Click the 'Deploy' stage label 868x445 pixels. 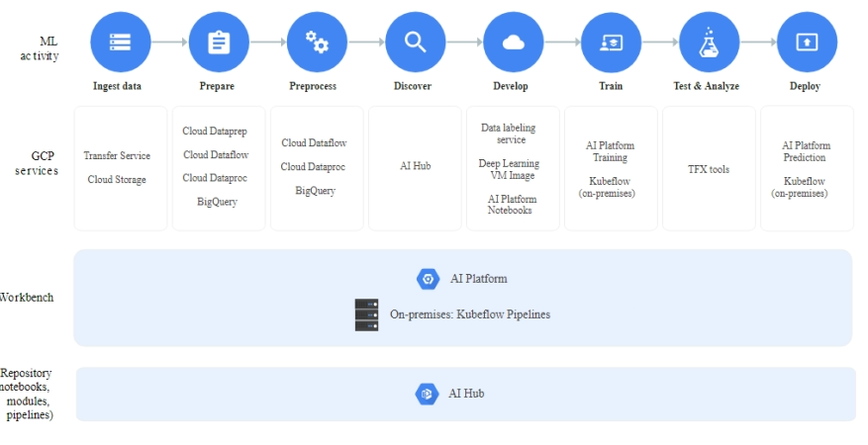click(x=805, y=86)
